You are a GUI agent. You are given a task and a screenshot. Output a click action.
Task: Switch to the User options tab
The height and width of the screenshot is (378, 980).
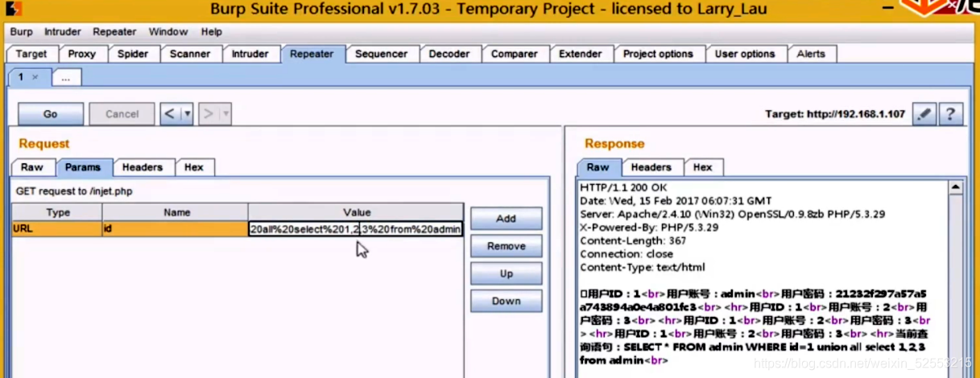click(x=745, y=54)
